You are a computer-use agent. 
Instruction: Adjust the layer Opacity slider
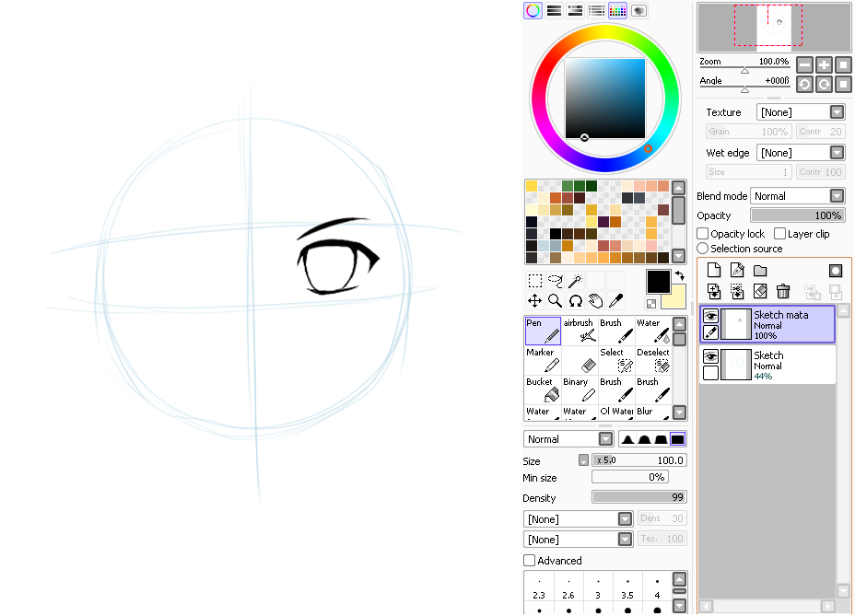(798, 215)
